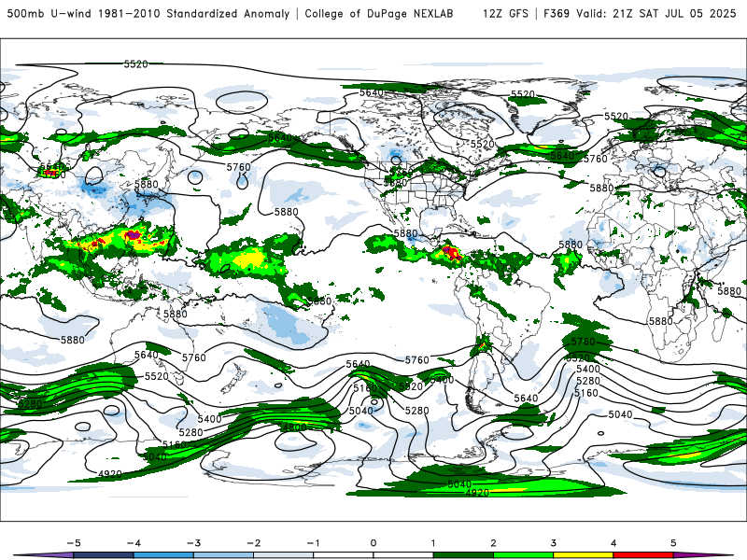Select the yellow 3-to-4 colorbar segment
The image size is (747, 560).
tap(583, 555)
